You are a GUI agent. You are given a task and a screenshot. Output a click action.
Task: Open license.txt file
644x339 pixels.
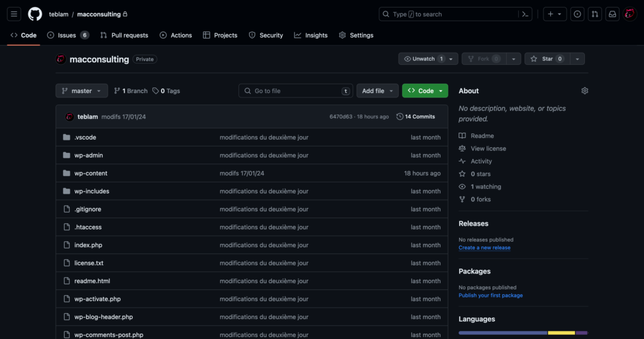pyautogui.click(x=89, y=263)
